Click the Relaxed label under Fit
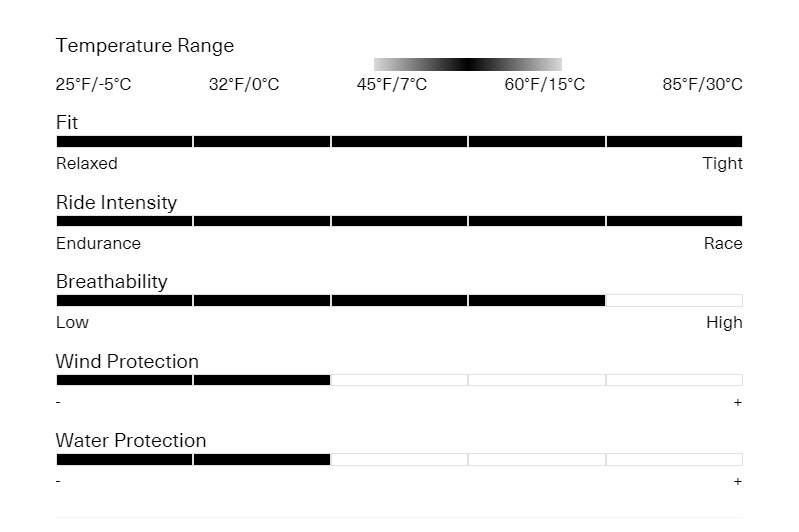The width and height of the screenshot is (799, 532). coord(87,163)
